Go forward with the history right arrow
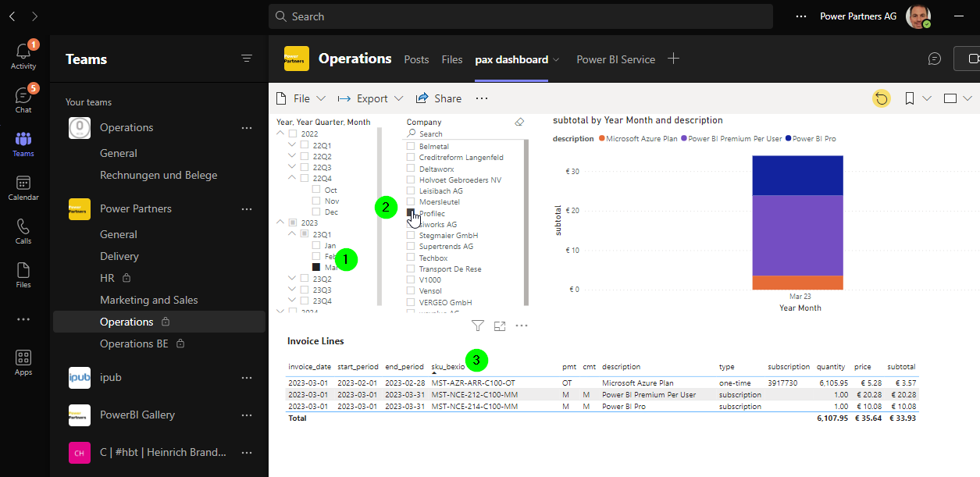Screen dimensions: 980x477 click(x=35, y=16)
